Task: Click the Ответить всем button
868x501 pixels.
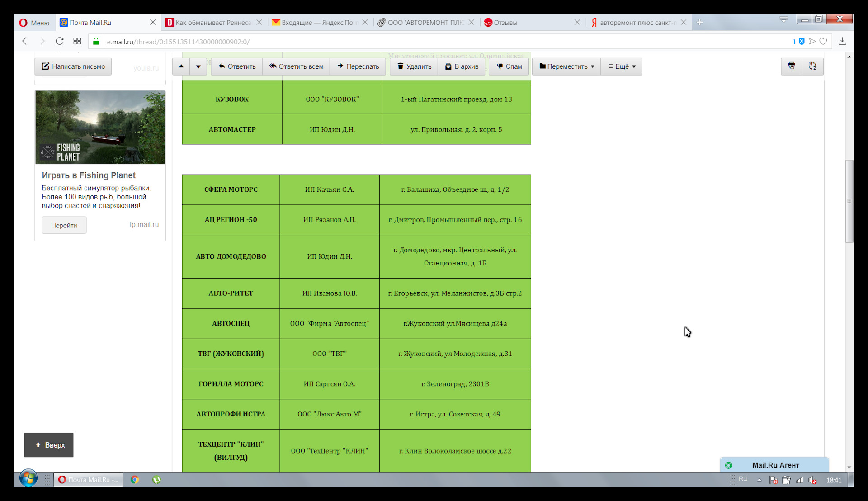Action: [x=296, y=66]
